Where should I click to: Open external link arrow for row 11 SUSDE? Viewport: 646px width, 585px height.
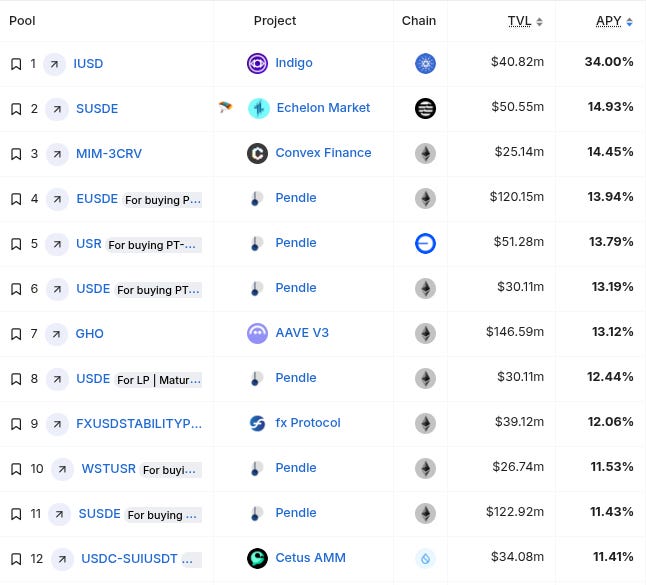(59, 514)
